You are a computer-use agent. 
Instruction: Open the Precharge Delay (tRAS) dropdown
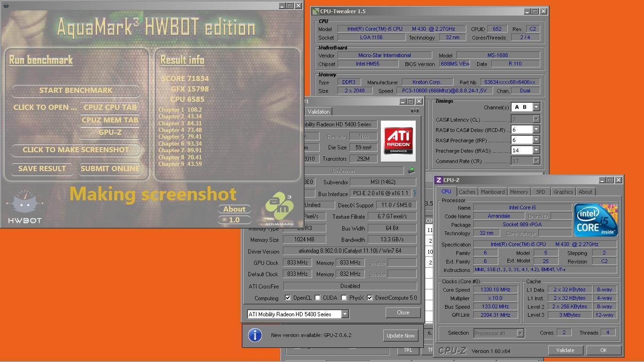(536, 150)
